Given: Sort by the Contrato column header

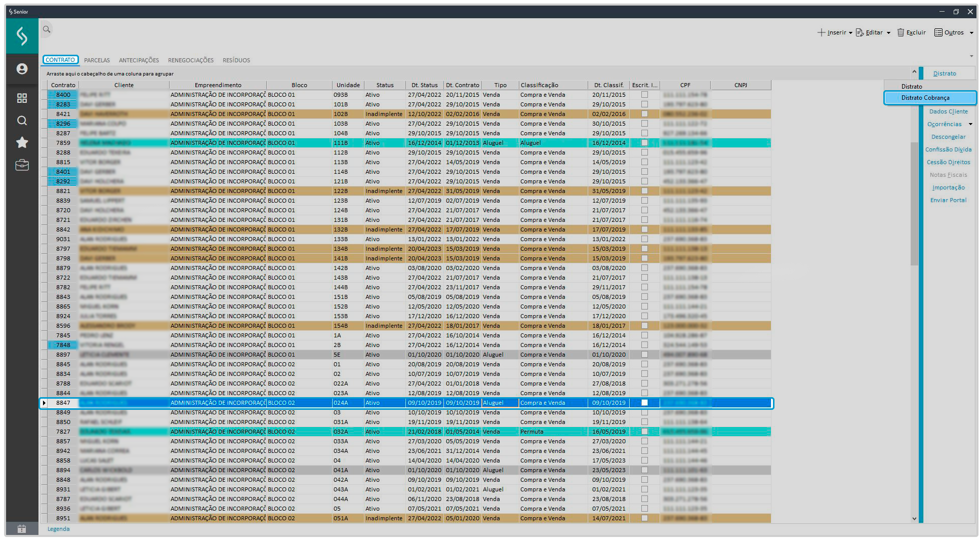Looking at the screenshot, I should pos(63,85).
